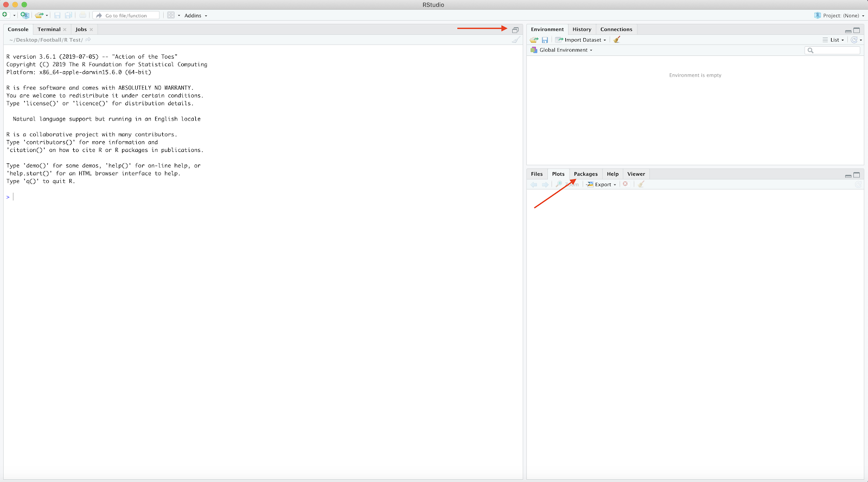Minimize the Environment pane
The width and height of the screenshot is (868, 482).
point(848,30)
